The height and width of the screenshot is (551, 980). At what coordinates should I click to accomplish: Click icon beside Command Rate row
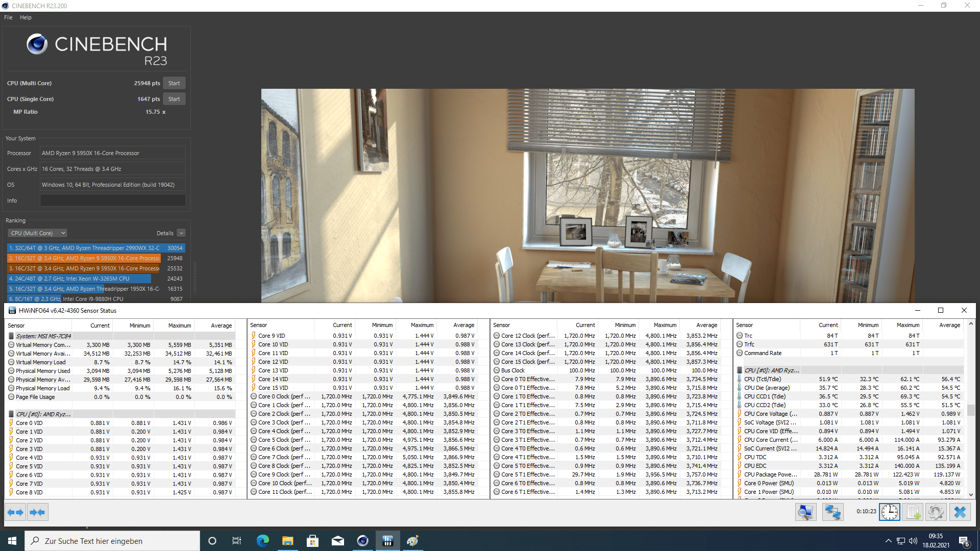tap(739, 353)
